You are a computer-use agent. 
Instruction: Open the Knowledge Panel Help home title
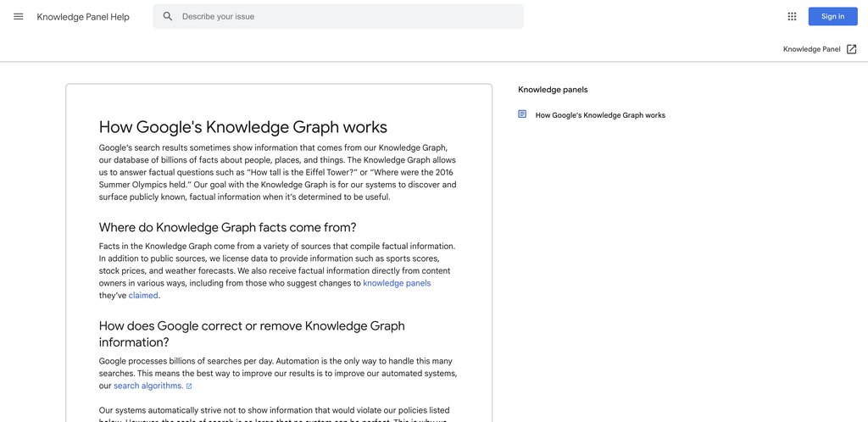coord(83,17)
